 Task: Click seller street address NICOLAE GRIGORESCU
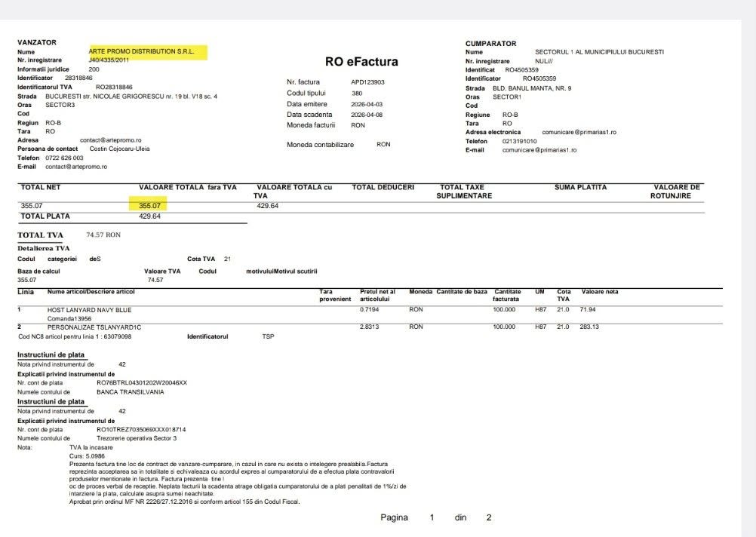click(x=131, y=97)
